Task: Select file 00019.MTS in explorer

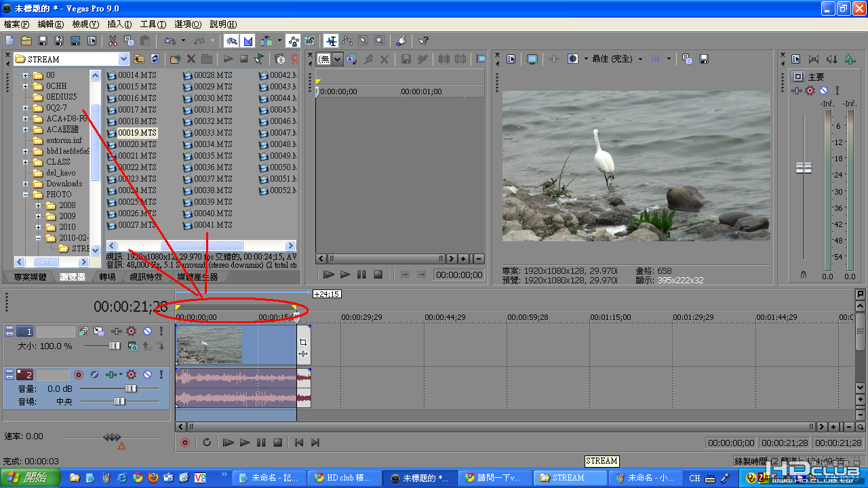Action: (x=136, y=133)
